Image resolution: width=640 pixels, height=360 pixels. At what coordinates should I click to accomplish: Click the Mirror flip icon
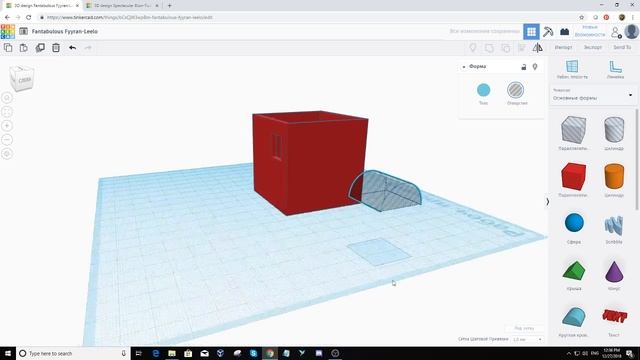538,48
